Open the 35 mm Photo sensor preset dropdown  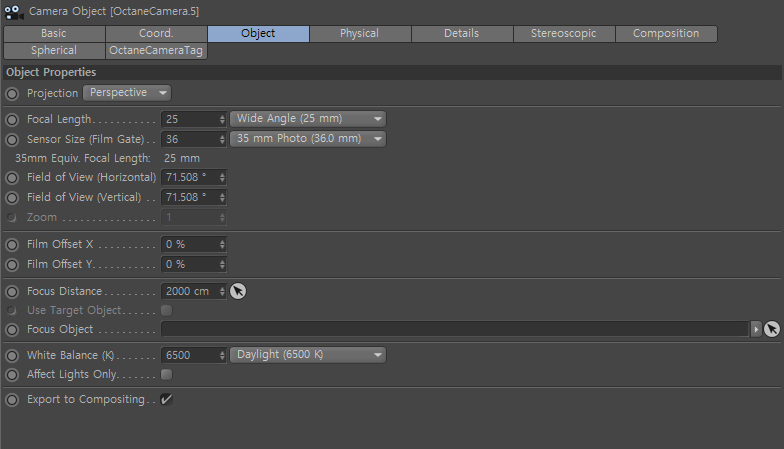(x=308, y=139)
